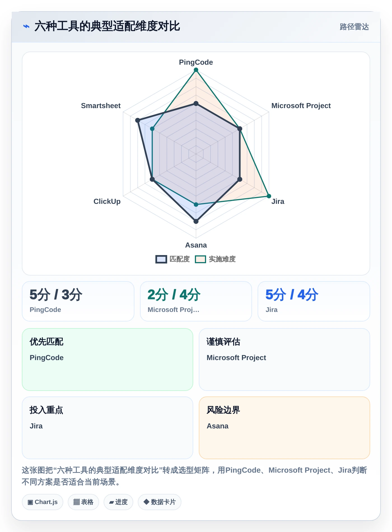Open the PingCode 5分 / 3分 score card

tap(78, 301)
